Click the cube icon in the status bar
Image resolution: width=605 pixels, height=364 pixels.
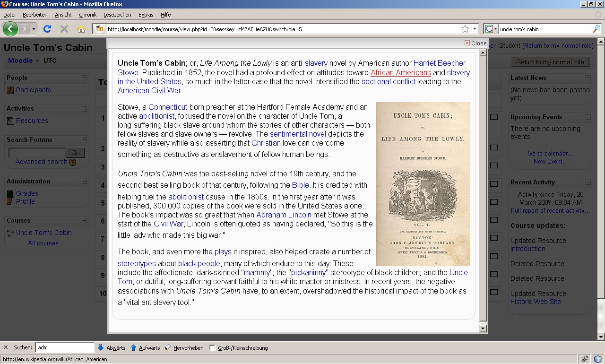(598, 359)
